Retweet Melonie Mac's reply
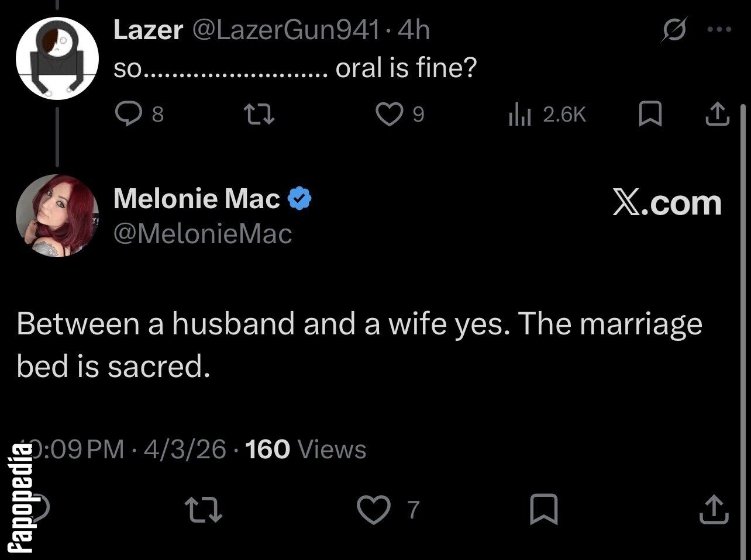Screen dimensions: 751x560 (204, 509)
